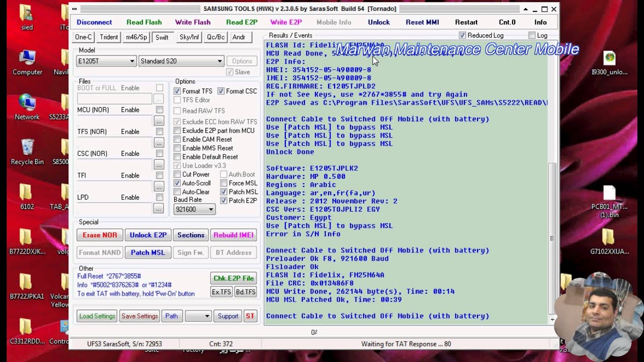Screen dimensions: 644x362
Task: Switch to the Trident tab
Action: 109,37
